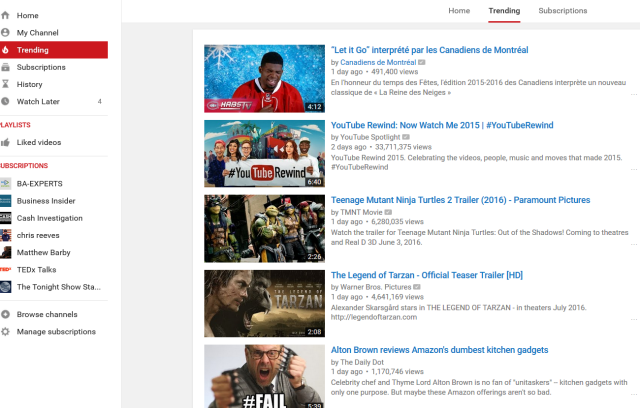Click the Canadiens "Let it Go" video thumbnail
Screen dimensions: 640x408
(264, 79)
